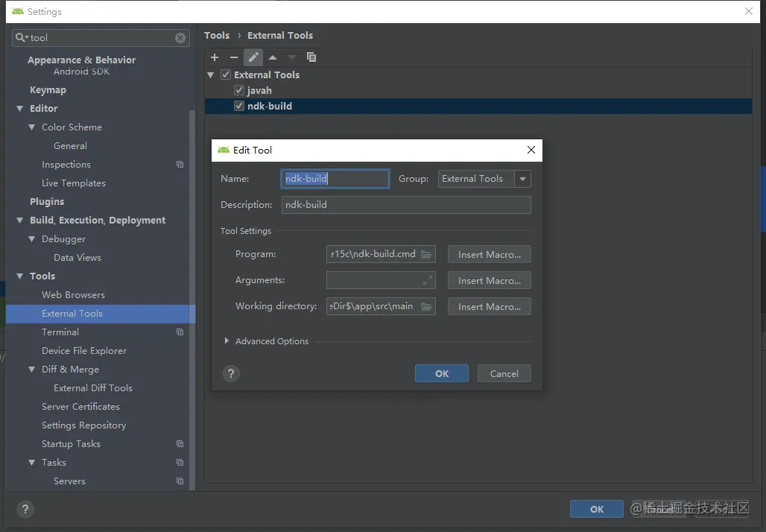Click Insert Macro for Working directory
The width and height of the screenshot is (766, 532).
[490, 307]
